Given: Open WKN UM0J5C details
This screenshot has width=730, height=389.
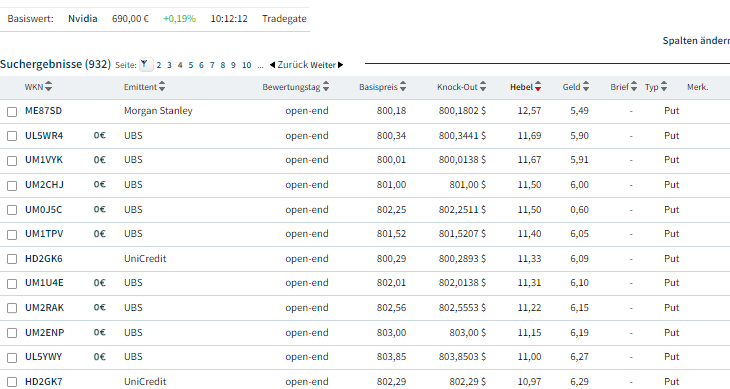Looking at the screenshot, I should (x=43, y=209).
